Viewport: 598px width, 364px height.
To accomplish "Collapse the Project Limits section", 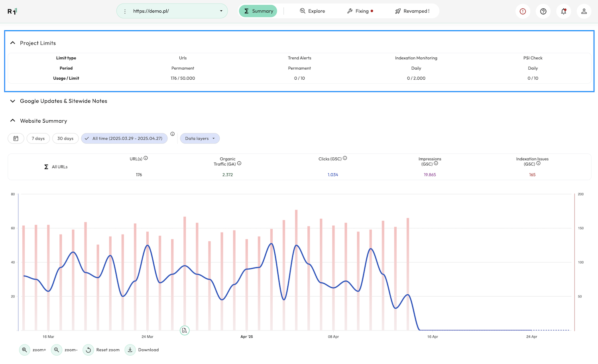I will pyautogui.click(x=13, y=43).
